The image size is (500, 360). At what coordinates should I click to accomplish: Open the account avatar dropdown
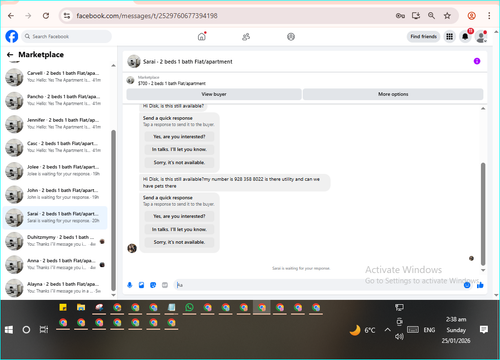[x=481, y=36]
